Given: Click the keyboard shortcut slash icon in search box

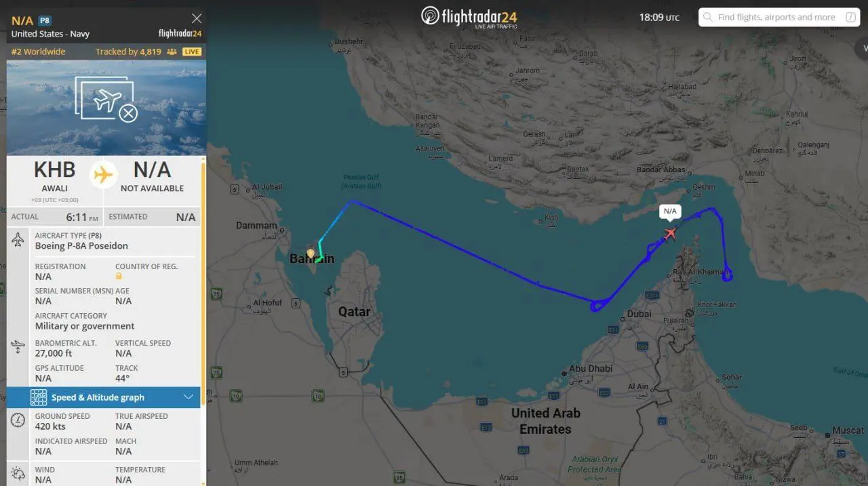Looking at the screenshot, I should (850, 17).
